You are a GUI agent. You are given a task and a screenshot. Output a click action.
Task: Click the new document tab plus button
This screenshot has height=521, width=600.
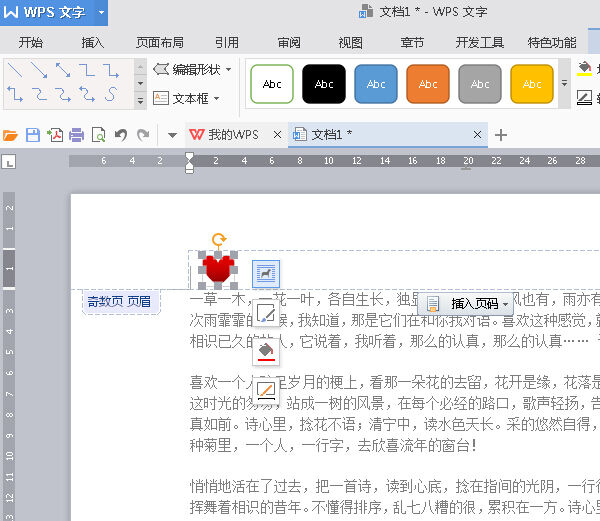pyautogui.click(x=502, y=135)
